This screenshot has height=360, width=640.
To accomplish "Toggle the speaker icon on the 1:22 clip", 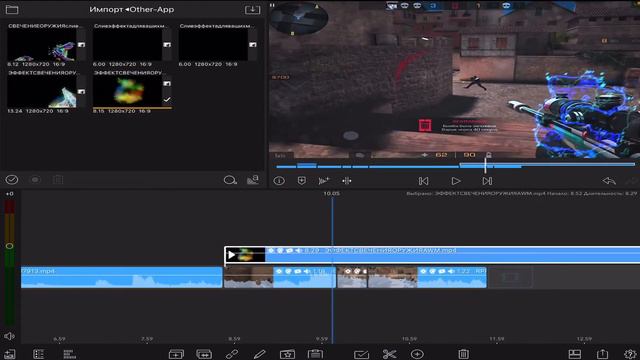I will click(x=451, y=271).
